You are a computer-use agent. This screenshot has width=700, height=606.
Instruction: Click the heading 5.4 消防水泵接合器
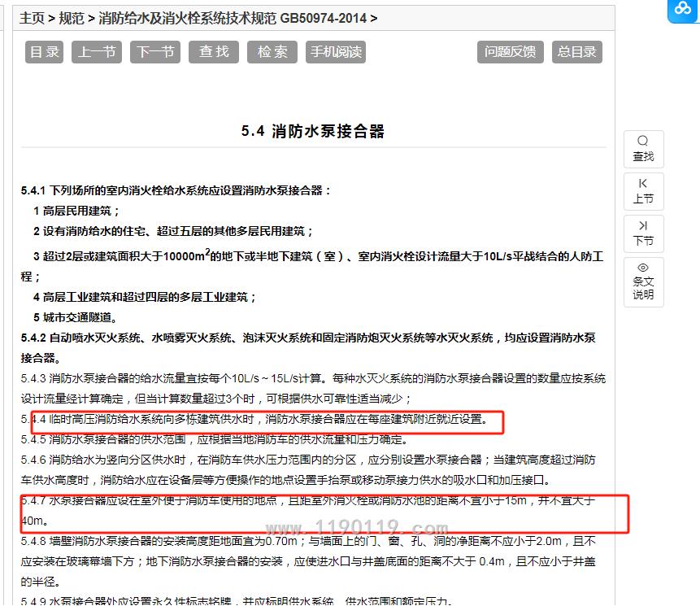click(x=313, y=131)
